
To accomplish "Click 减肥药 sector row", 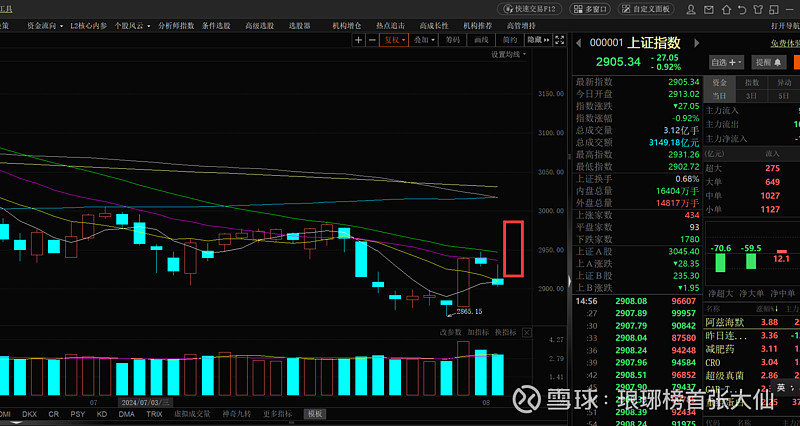I will (752, 349).
